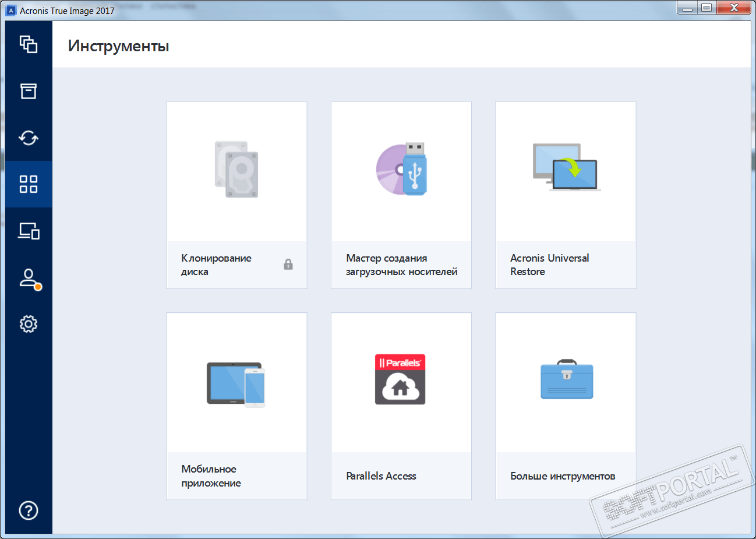
Task: Click the lock icon on disk cloning
Action: point(288,265)
